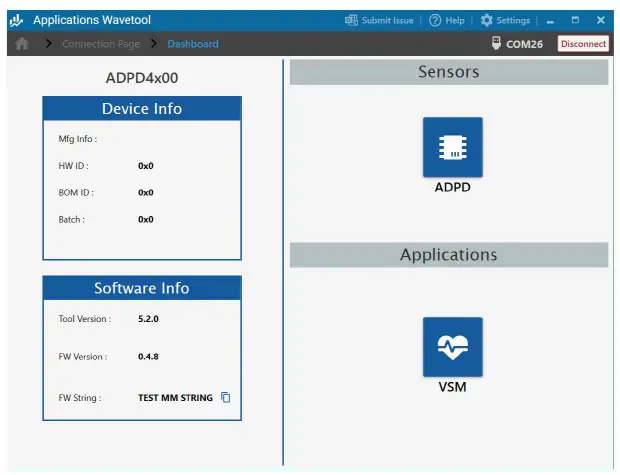
Task: Click the Help question mark icon
Action: [x=435, y=20]
